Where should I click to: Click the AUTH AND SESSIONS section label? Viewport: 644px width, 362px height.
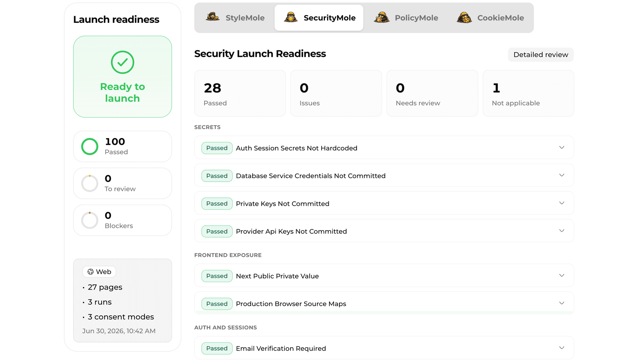(x=225, y=328)
